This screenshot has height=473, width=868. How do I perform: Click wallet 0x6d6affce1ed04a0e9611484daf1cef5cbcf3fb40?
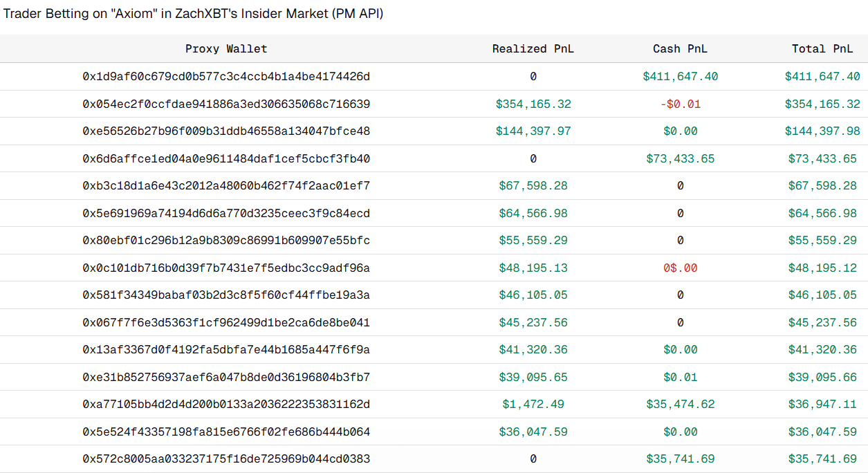point(226,158)
